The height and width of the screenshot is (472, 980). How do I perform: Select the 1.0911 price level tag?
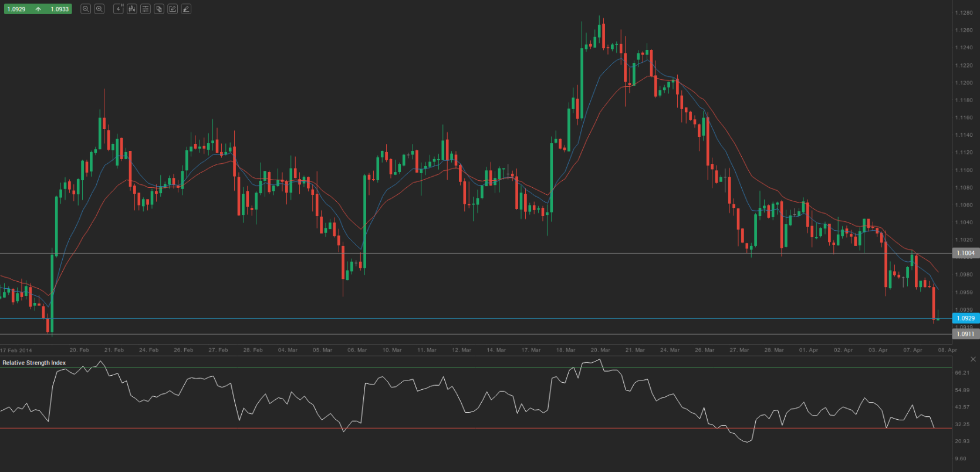pos(965,334)
